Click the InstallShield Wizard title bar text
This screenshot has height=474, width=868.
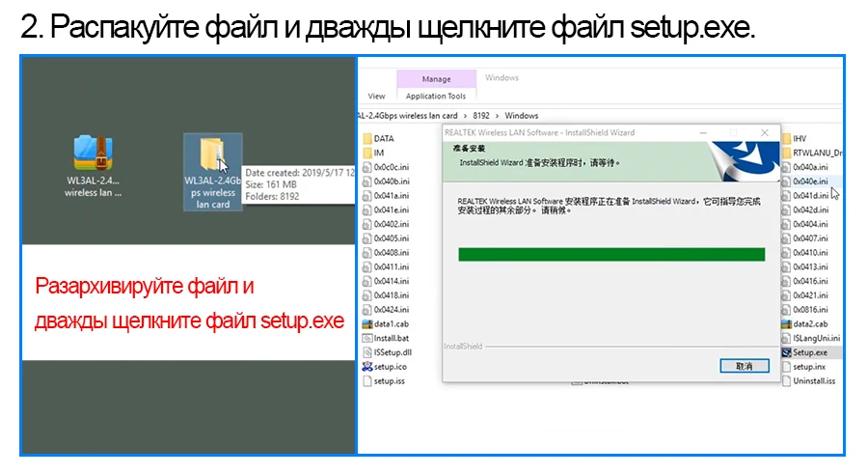(540, 133)
